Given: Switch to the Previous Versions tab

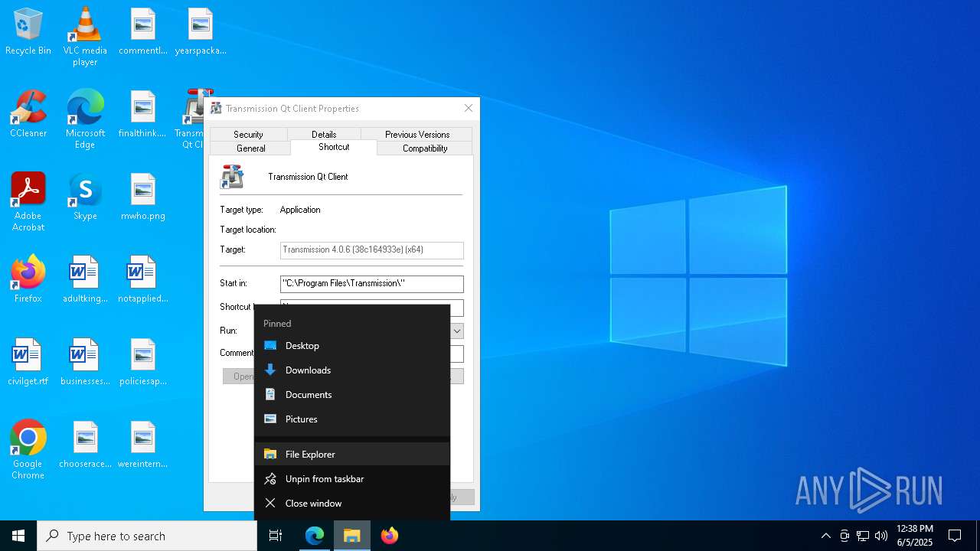Looking at the screenshot, I should [x=417, y=134].
